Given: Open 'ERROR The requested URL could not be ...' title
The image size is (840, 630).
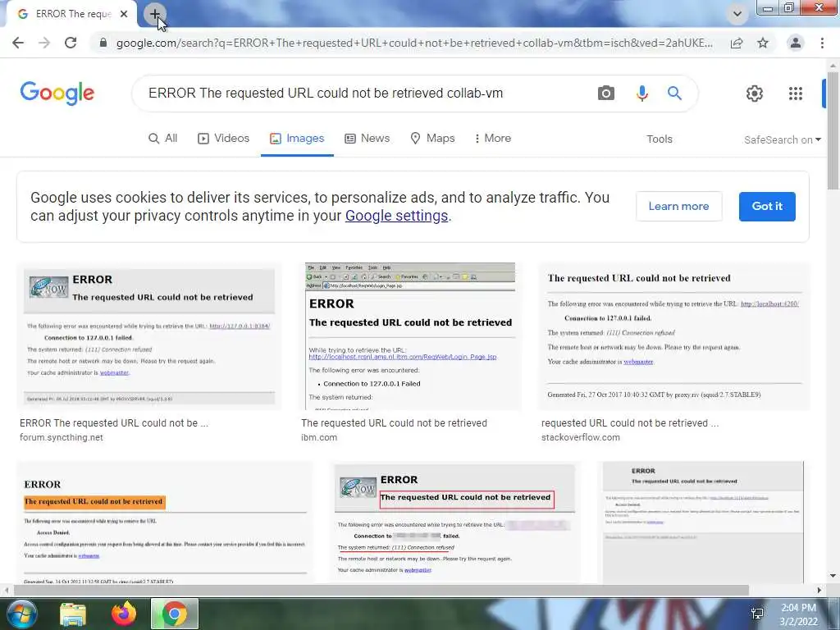Looking at the screenshot, I should click(x=113, y=422).
